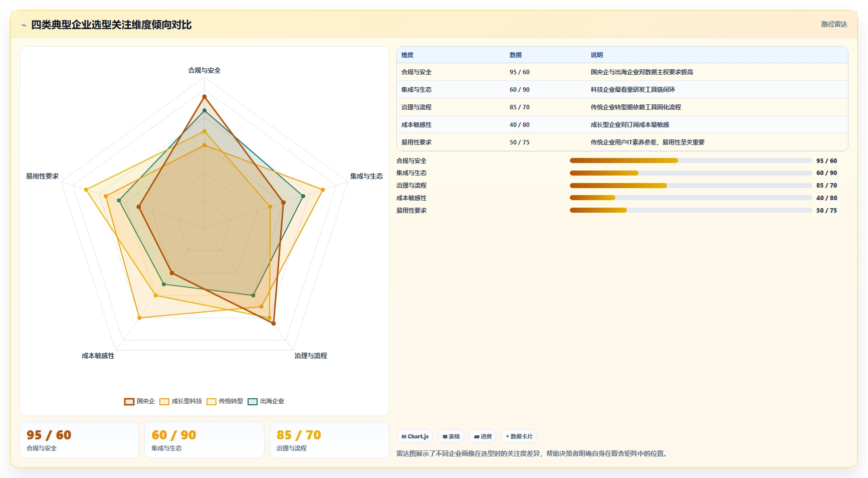The width and height of the screenshot is (868, 478).
Task: Click radar axis label 合规与安全
Action: 204,71
